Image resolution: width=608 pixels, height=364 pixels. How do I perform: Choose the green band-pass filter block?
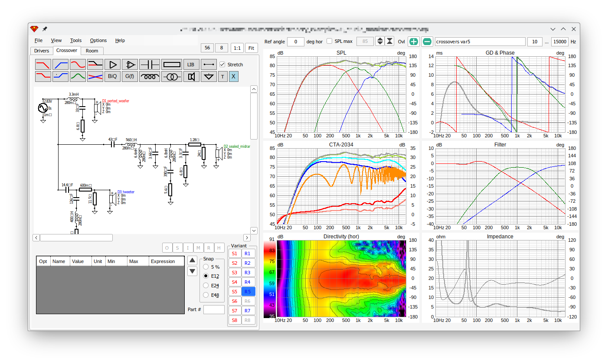pyautogui.click(x=78, y=77)
